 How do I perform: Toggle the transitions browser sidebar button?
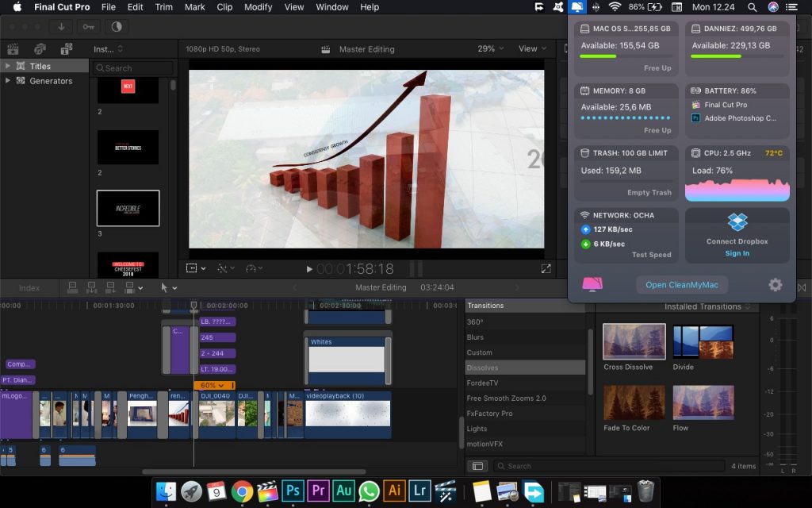(477, 466)
